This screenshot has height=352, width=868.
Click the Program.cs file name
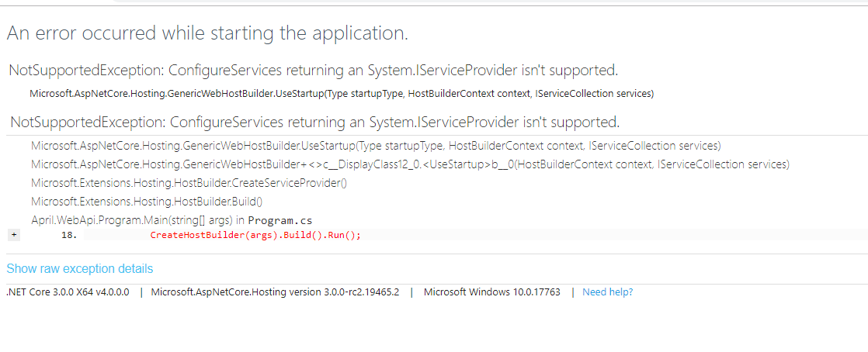pyautogui.click(x=280, y=220)
